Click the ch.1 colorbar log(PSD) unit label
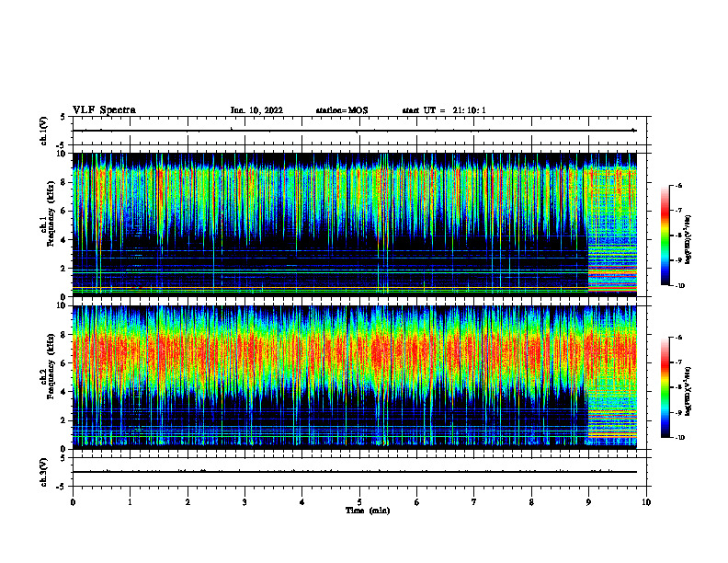This screenshot has height=563, width=728. point(688,240)
